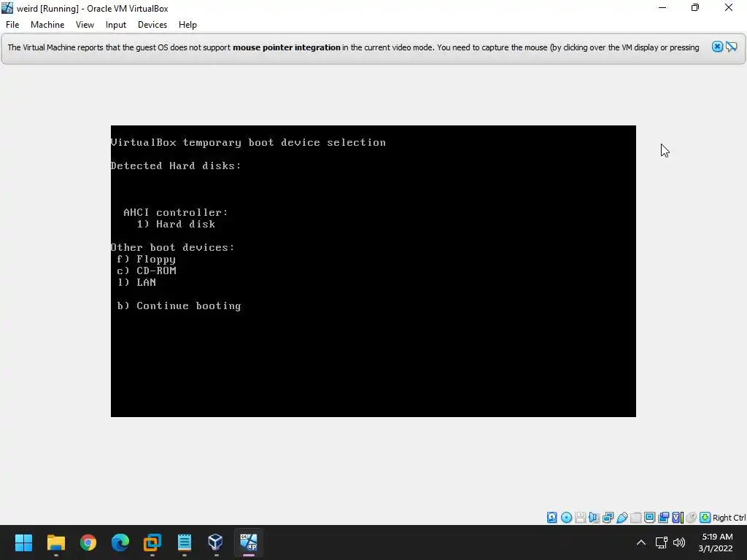Click the recording status icon
The width and height of the screenshot is (747, 560).
click(663, 518)
